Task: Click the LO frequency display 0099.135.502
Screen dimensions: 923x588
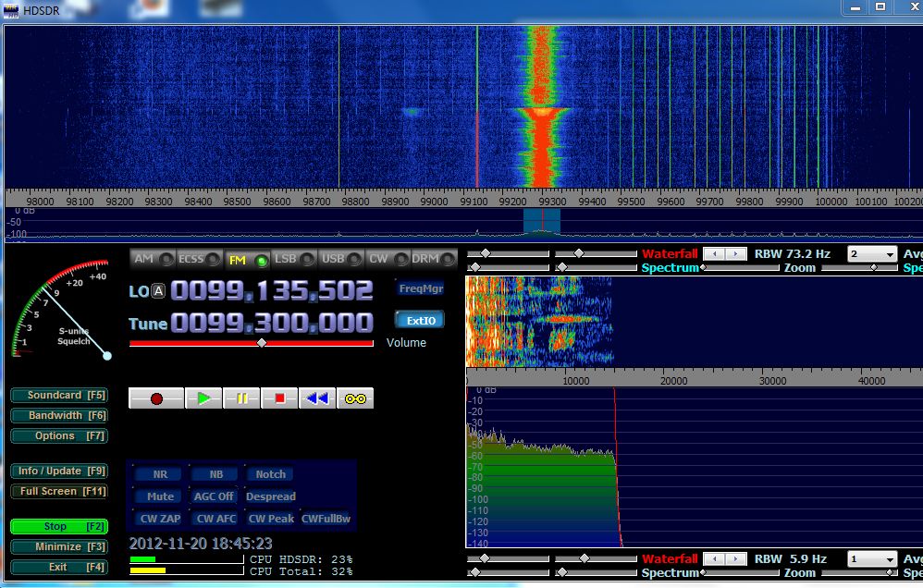Action: pyautogui.click(x=272, y=290)
